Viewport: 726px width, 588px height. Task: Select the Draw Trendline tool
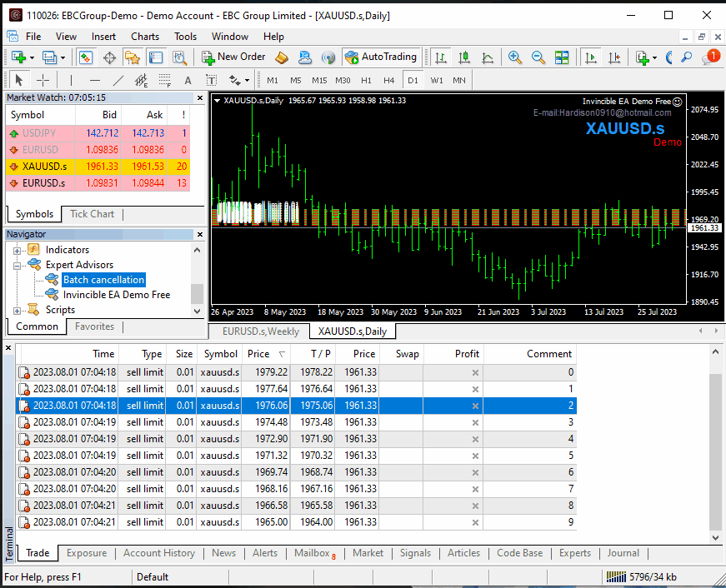pyautogui.click(x=118, y=81)
